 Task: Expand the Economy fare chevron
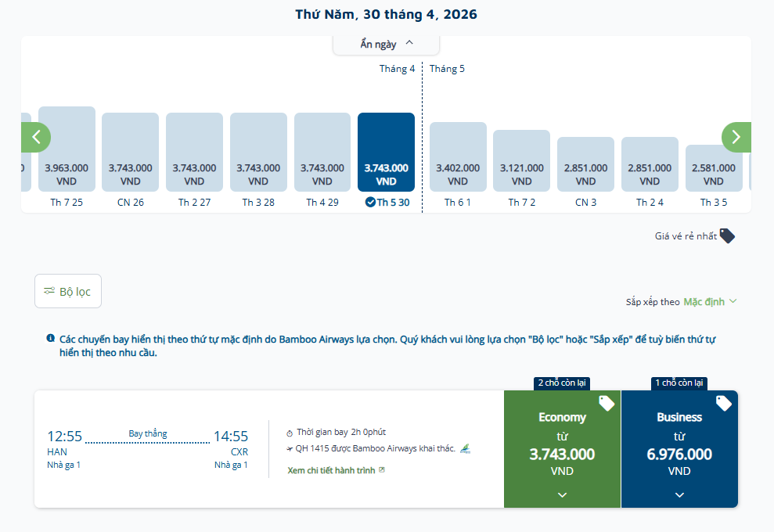(x=562, y=494)
